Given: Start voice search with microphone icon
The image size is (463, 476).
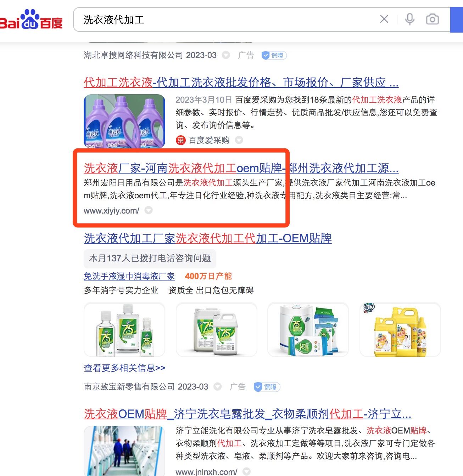Looking at the screenshot, I should coord(410,19).
